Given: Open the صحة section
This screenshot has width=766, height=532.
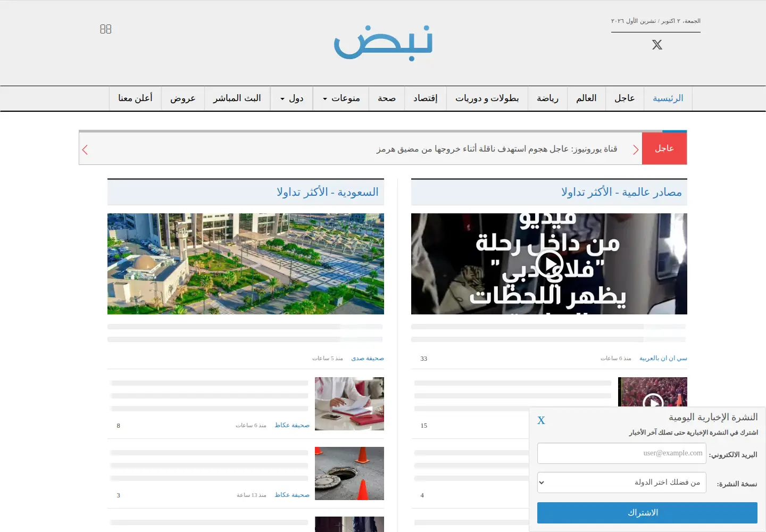Looking at the screenshot, I should 387,98.
